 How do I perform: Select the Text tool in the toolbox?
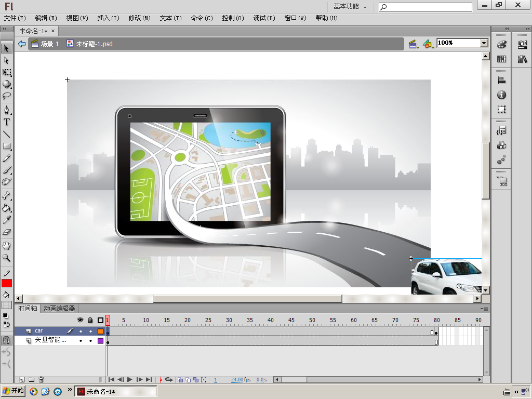point(7,122)
